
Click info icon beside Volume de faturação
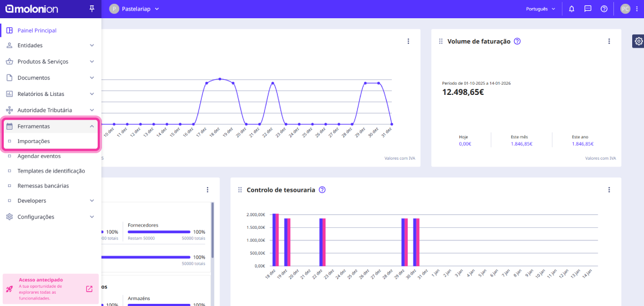point(517,41)
